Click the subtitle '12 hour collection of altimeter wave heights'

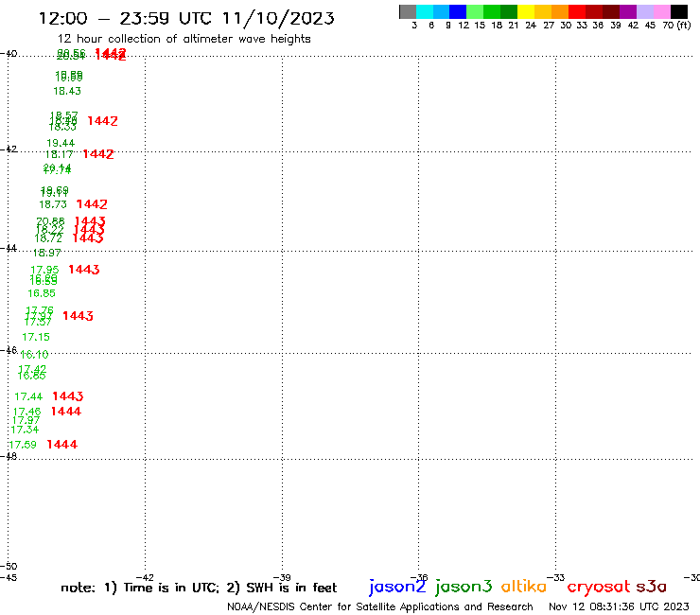184,39
